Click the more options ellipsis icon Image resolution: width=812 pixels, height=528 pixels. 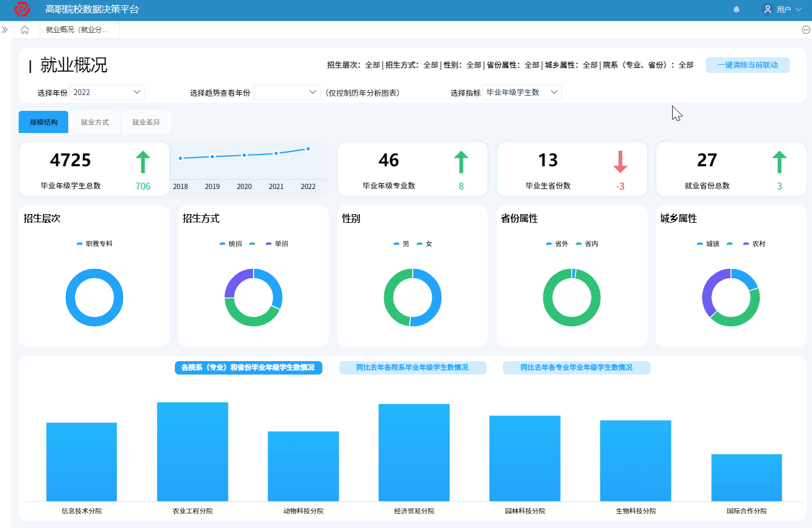806,30
